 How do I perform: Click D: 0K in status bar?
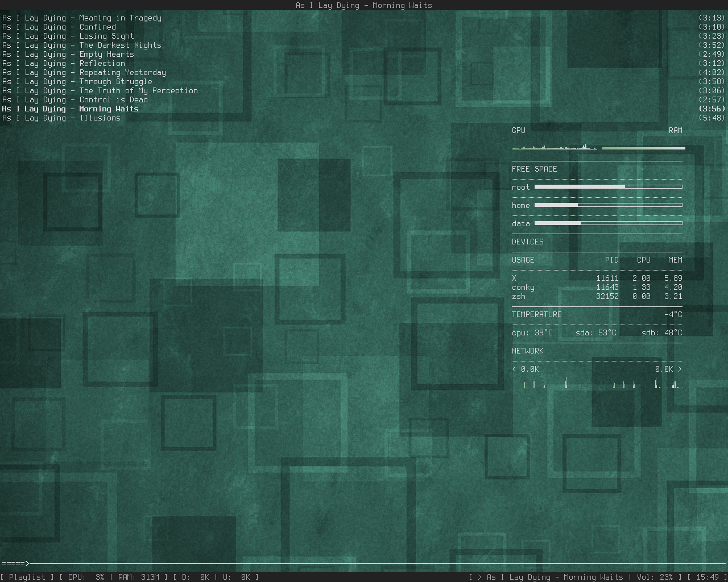196,577
